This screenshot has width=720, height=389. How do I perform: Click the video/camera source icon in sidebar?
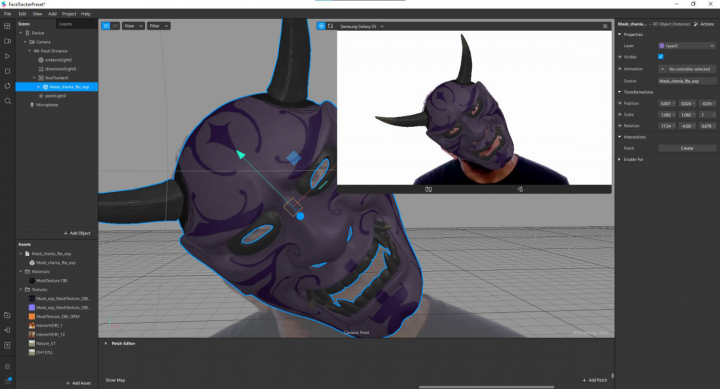tap(7, 41)
